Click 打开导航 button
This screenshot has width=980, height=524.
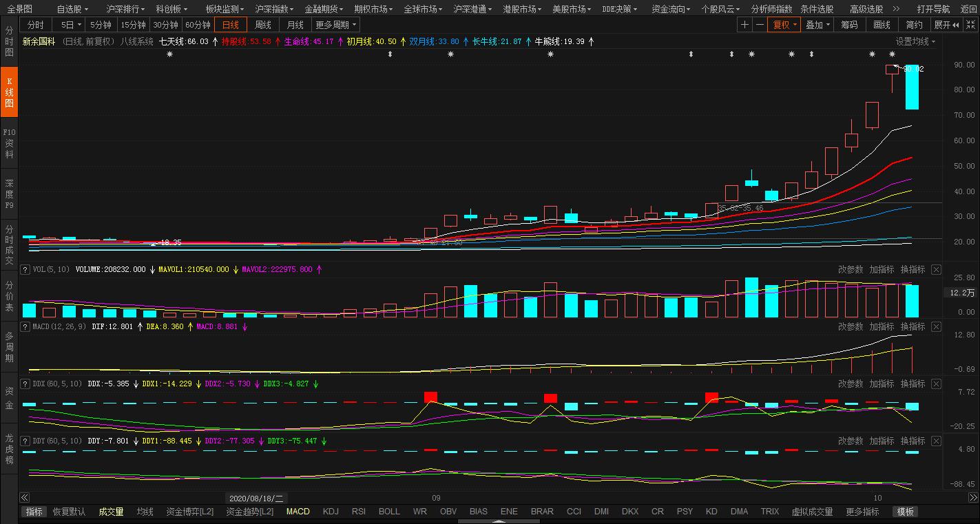tap(933, 9)
